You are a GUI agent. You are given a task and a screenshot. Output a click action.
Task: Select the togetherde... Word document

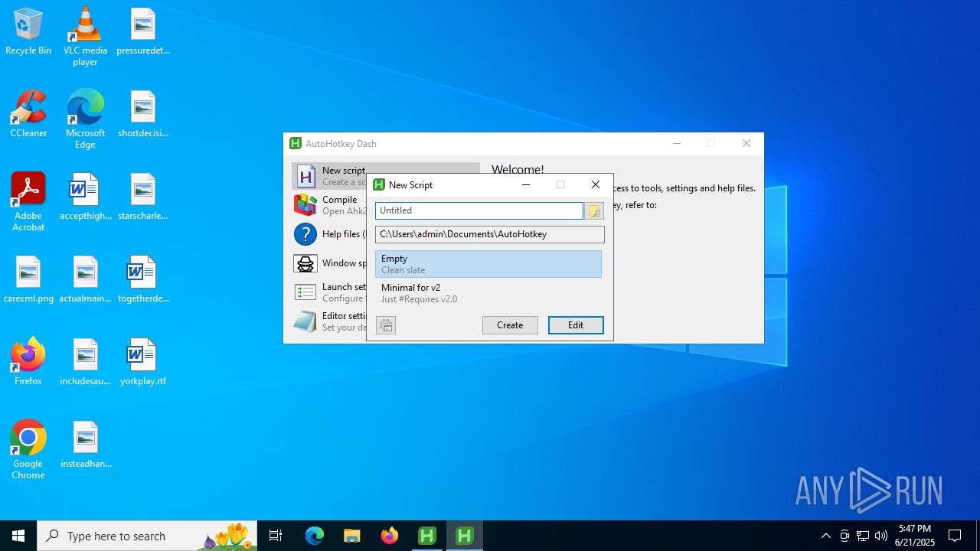tap(142, 279)
